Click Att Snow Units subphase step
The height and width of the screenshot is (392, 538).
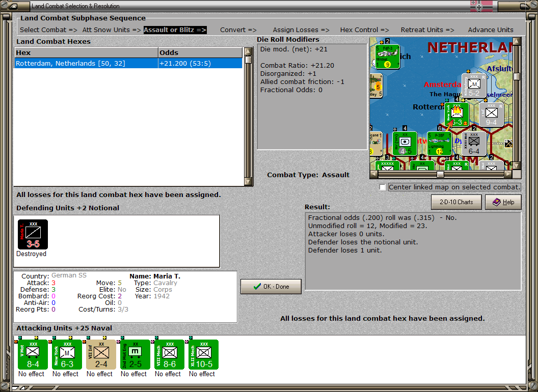point(112,30)
